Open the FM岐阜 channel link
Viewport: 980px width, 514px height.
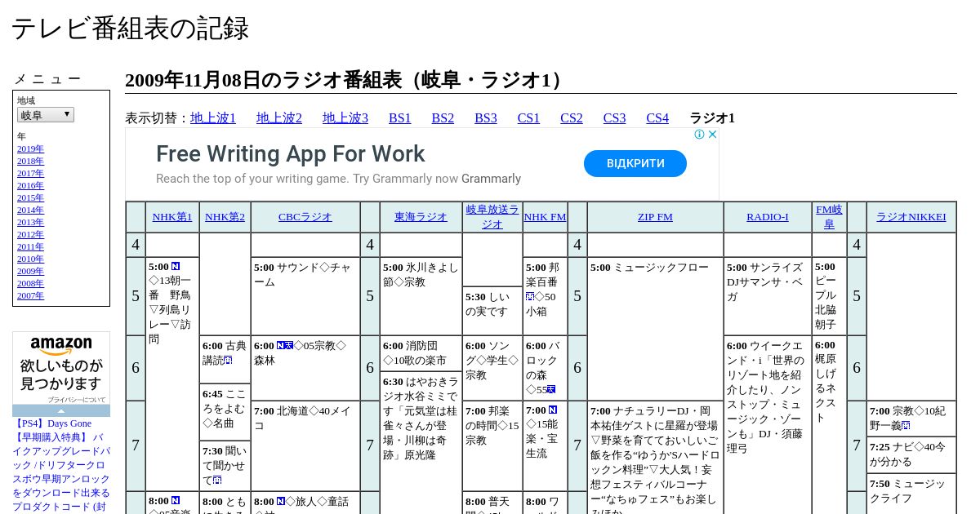tap(829, 217)
